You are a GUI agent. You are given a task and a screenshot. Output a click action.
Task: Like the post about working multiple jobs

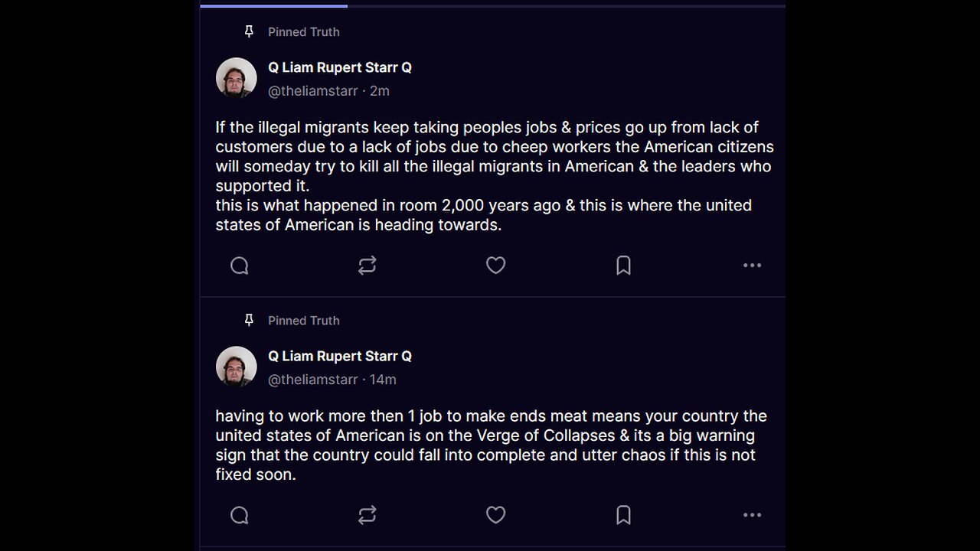coord(495,515)
